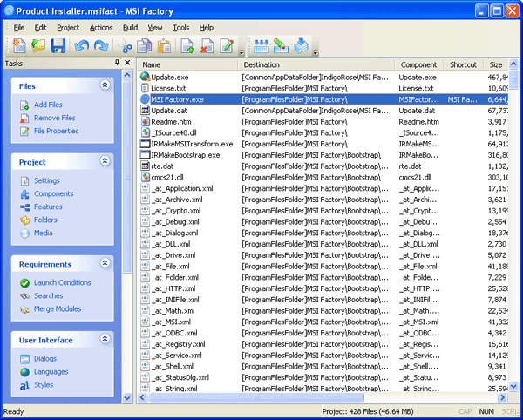Open the Help menu
Image resolution: width=523 pixels, height=420 pixels.
[206, 28]
